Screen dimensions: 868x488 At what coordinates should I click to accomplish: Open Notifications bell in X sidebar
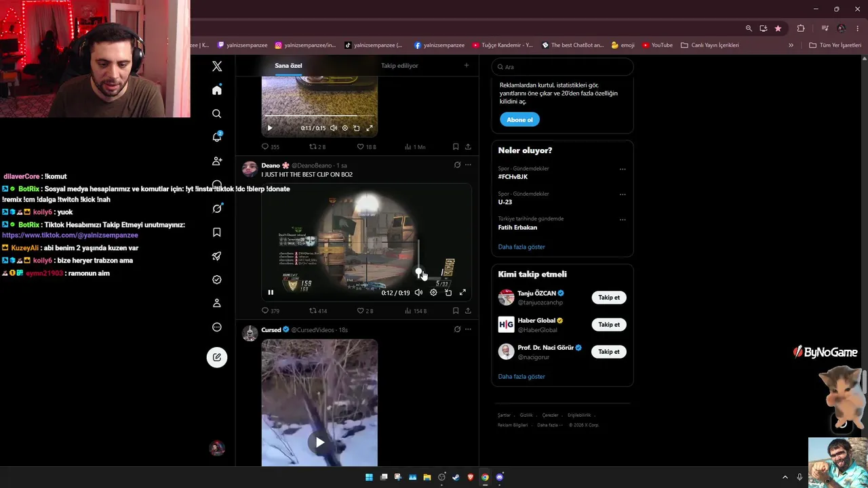(x=217, y=137)
